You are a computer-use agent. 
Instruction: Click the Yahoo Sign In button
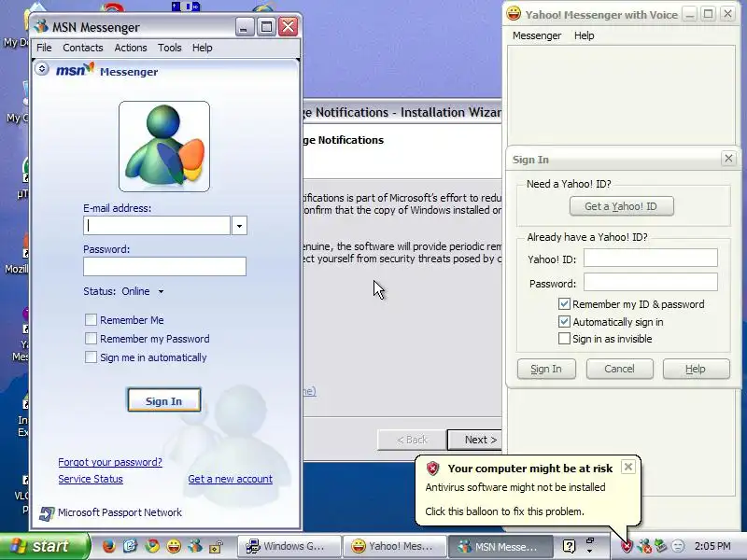point(546,369)
